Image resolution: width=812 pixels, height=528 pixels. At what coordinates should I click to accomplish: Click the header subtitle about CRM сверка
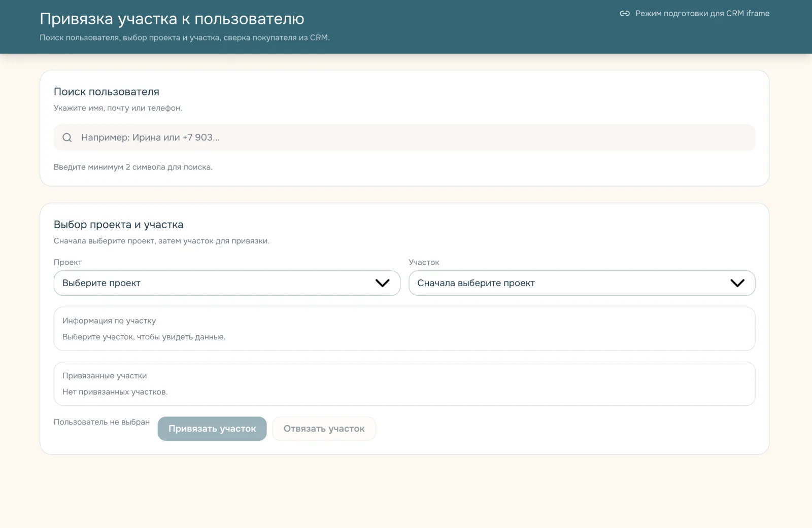coord(185,38)
